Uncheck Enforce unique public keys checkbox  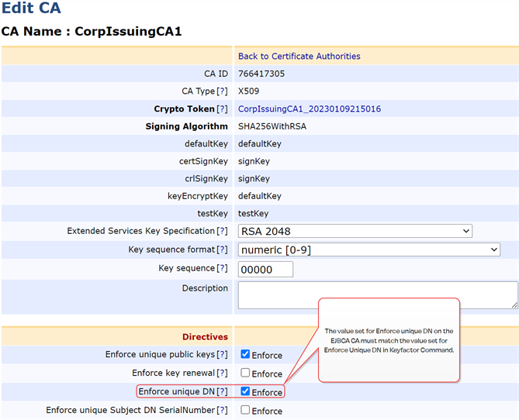click(245, 354)
